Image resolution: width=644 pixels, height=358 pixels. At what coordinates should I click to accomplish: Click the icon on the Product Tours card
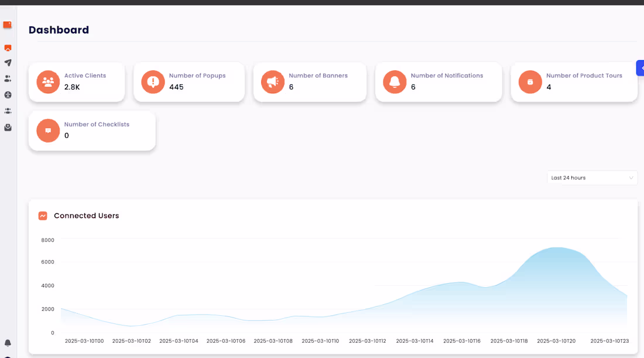point(530,82)
